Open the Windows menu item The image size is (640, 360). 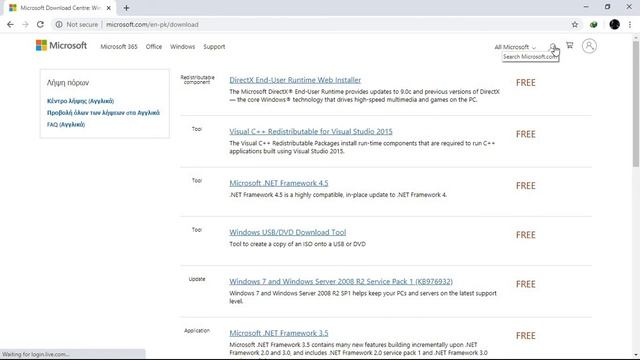182,47
